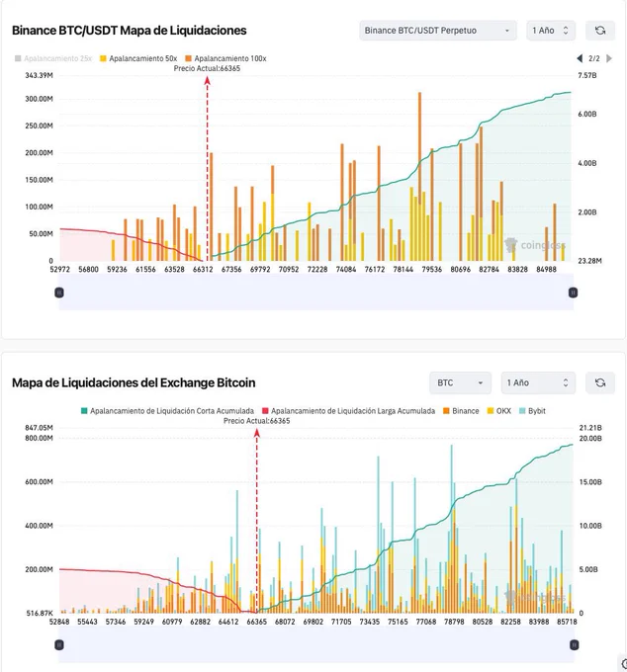Click the 847.05M y-axis label

point(39,428)
